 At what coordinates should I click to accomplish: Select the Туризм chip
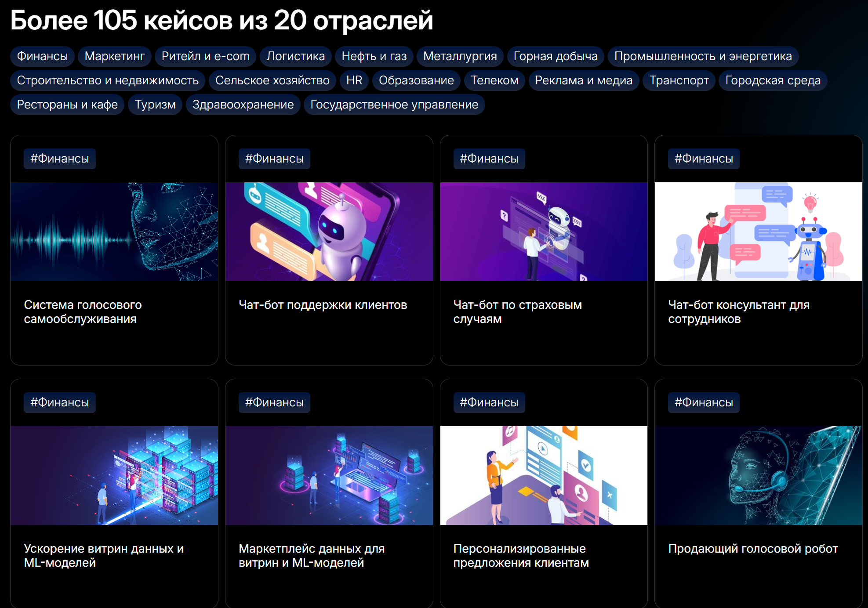point(155,105)
